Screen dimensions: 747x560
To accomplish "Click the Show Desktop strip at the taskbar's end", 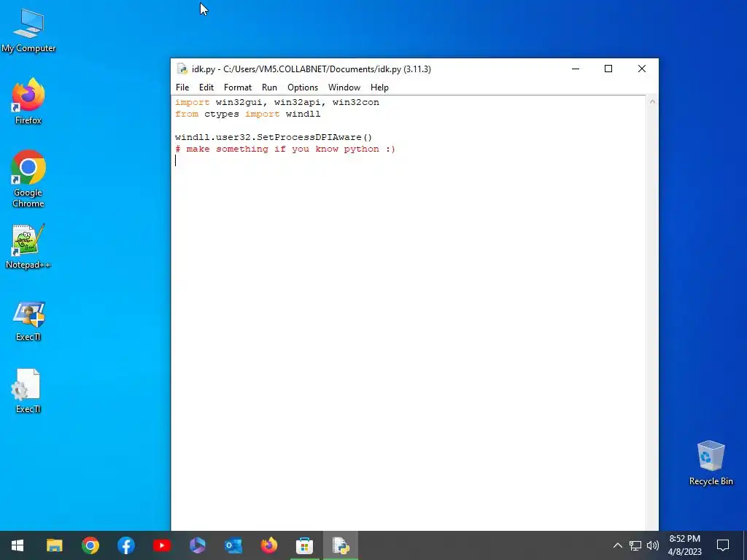I will point(745,545).
